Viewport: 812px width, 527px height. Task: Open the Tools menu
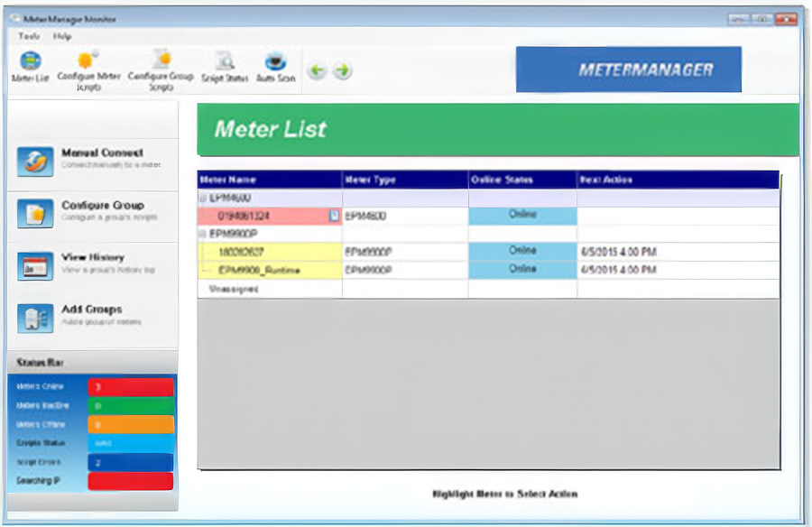click(29, 36)
